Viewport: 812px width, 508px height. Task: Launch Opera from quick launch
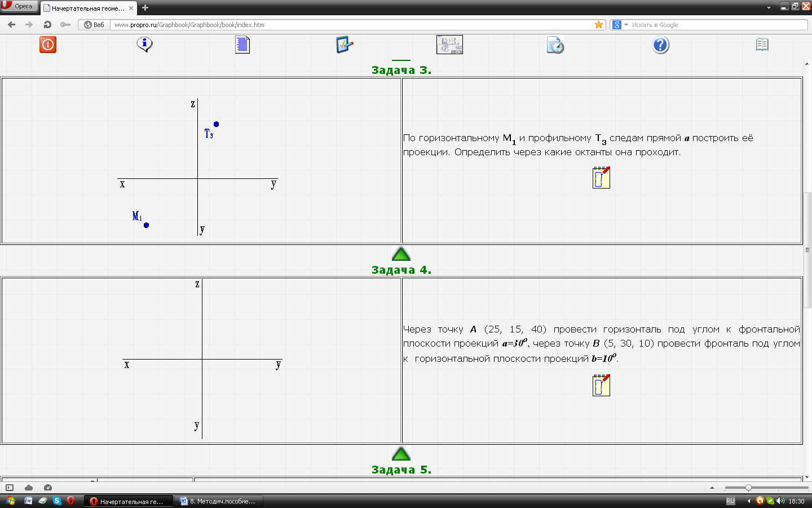tap(70, 501)
